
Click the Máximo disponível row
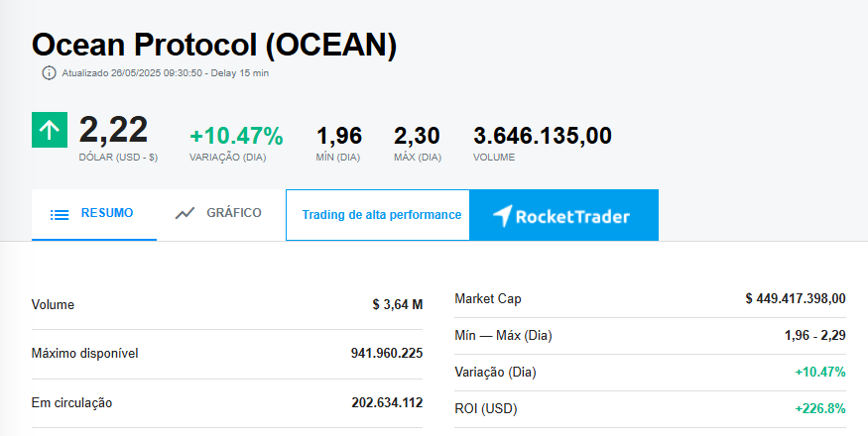(227, 353)
